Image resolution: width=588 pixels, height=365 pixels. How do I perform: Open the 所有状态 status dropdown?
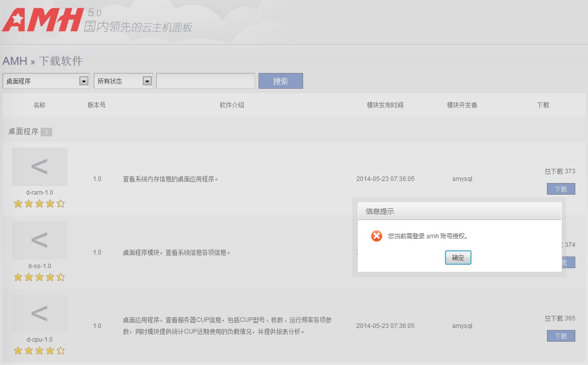point(123,81)
